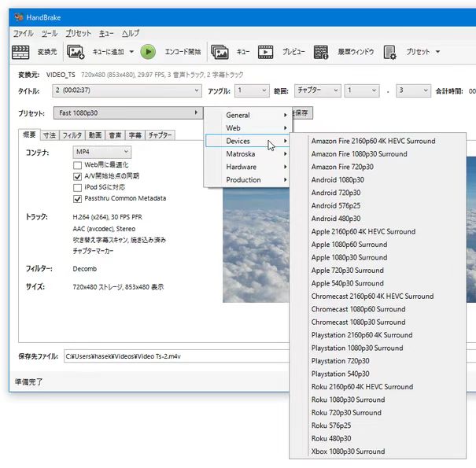
Task: Choose Apple 1080p60 Surround preset
Action: tap(378, 245)
